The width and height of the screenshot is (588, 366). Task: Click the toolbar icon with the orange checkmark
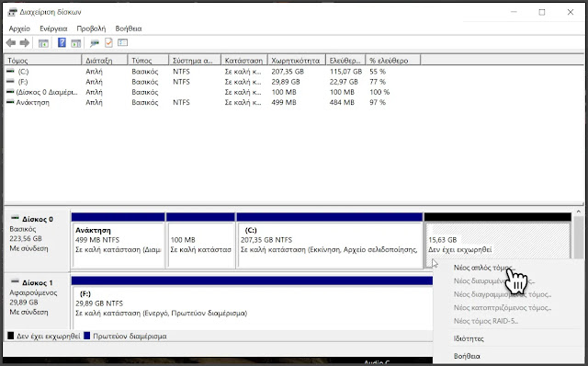108,43
